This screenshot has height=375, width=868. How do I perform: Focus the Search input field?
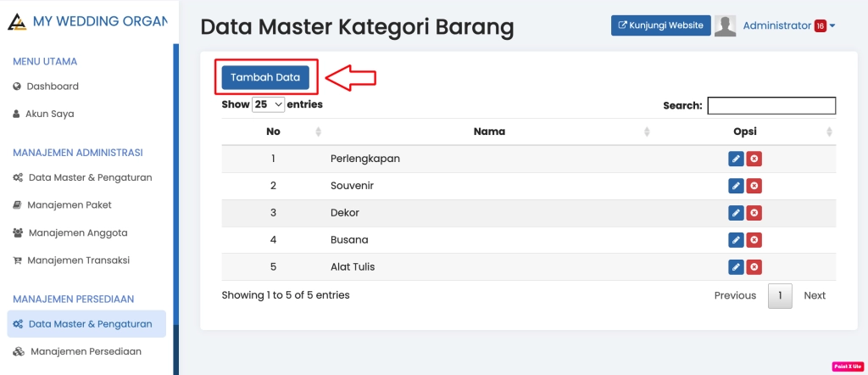[x=771, y=105]
